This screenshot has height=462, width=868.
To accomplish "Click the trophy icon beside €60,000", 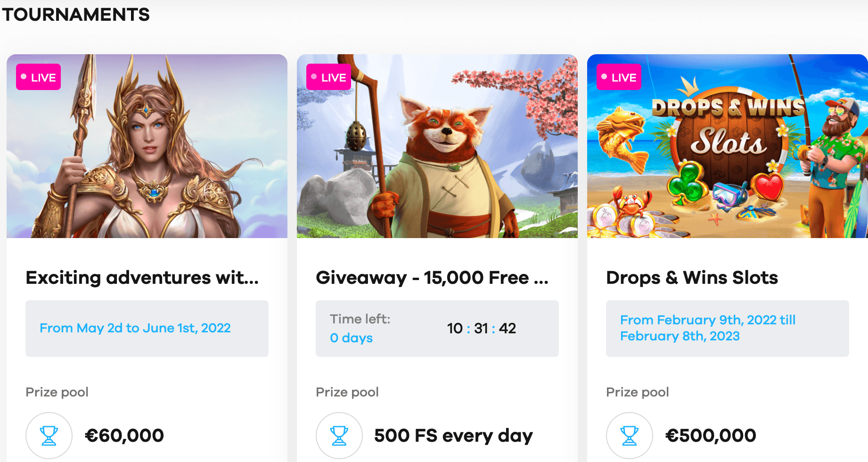I will click(x=49, y=436).
